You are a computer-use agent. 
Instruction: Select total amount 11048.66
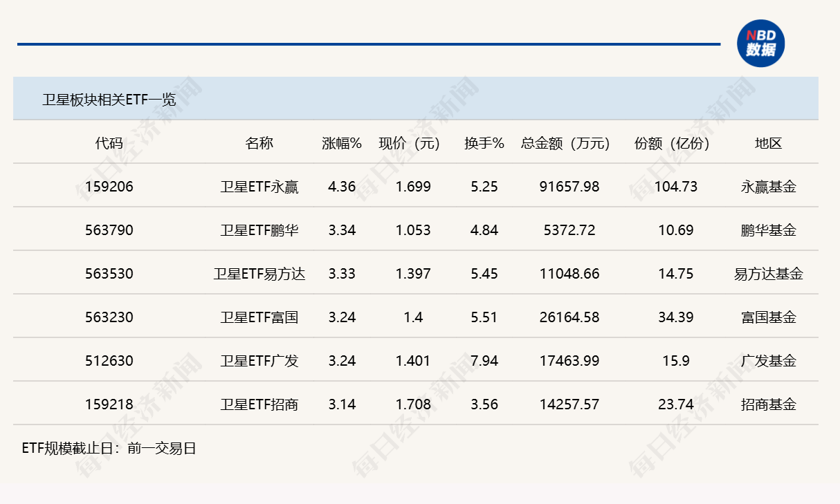tap(569, 274)
